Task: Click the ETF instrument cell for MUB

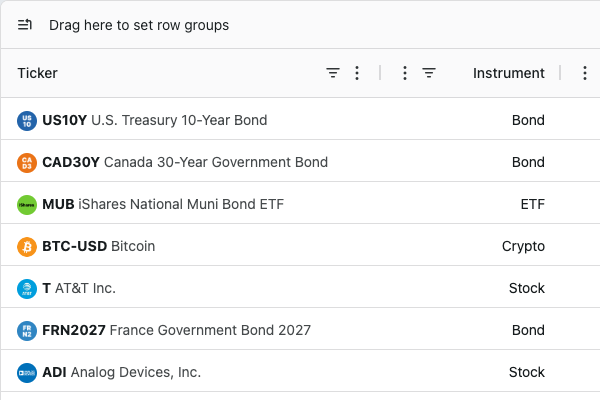Action: (x=533, y=204)
